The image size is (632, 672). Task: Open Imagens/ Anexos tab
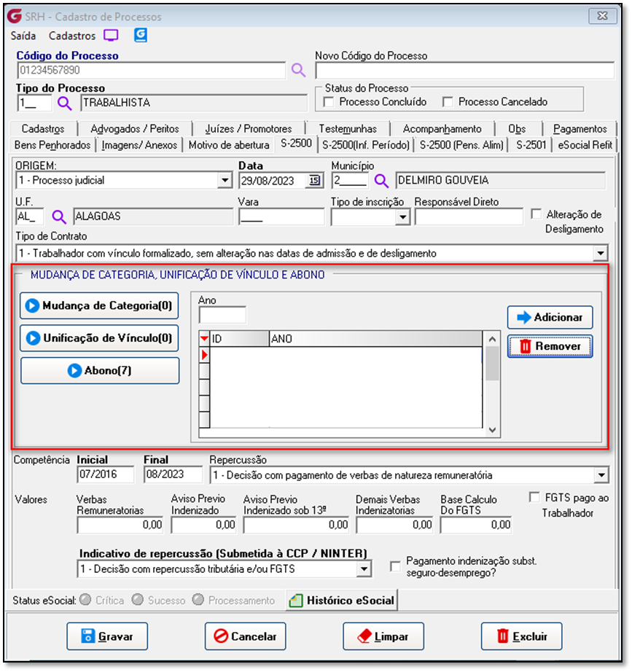tap(139, 145)
